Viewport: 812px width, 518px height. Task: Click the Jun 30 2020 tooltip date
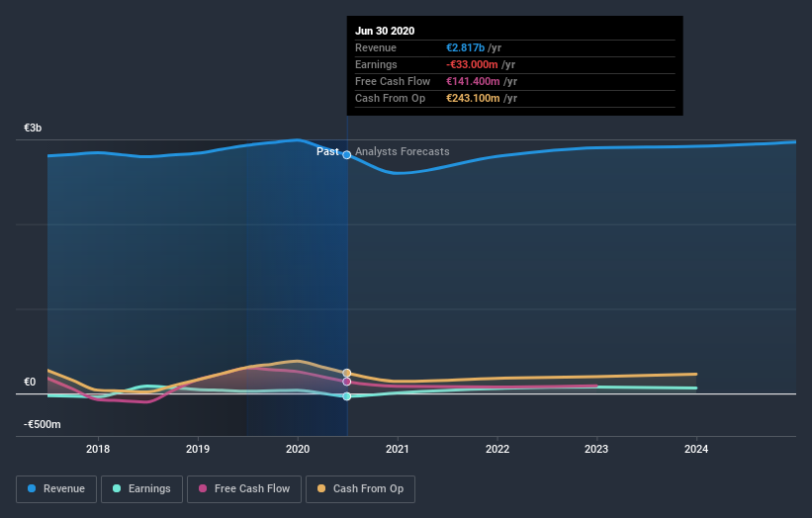385,31
